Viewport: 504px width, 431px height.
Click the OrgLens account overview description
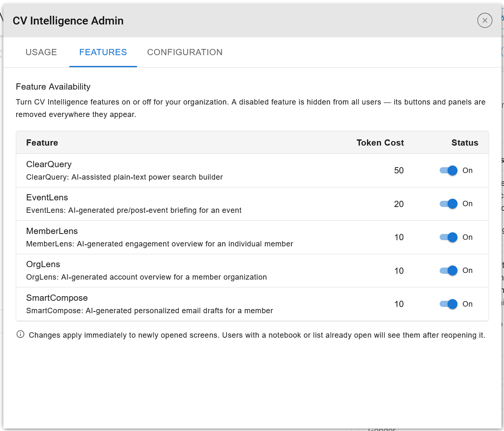[x=147, y=277]
